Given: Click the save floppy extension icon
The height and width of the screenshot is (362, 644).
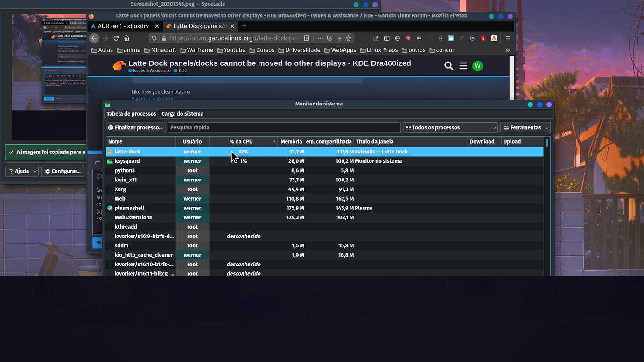Looking at the screenshot, I should click(451, 38).
